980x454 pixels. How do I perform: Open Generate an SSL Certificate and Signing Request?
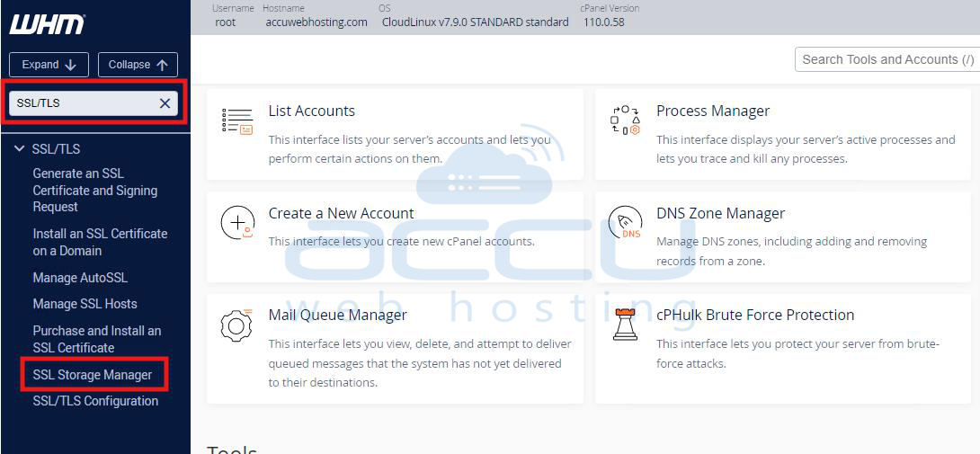pyautogui.click(x=95, y=190)
